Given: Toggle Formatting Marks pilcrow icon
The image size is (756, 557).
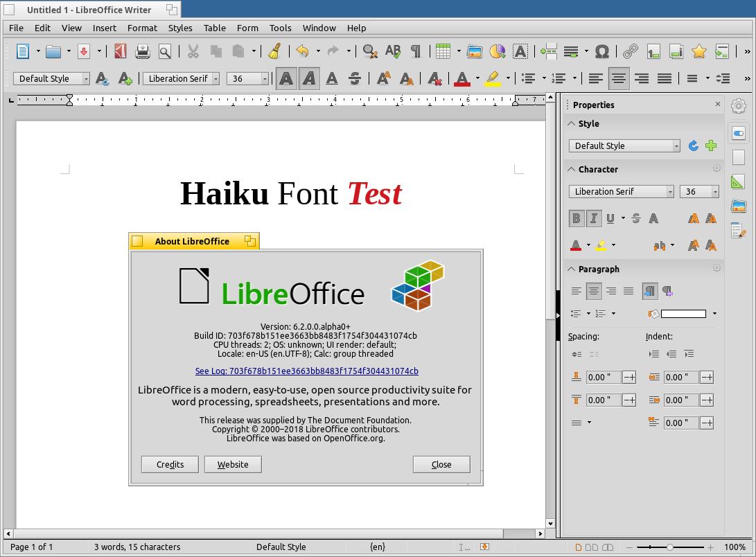Looking at the screenshot, I should pos(416,51).
